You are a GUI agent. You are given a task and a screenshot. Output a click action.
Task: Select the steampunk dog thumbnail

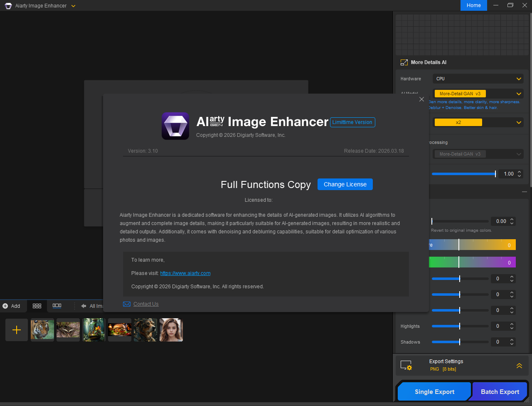[x=145, y=330]
